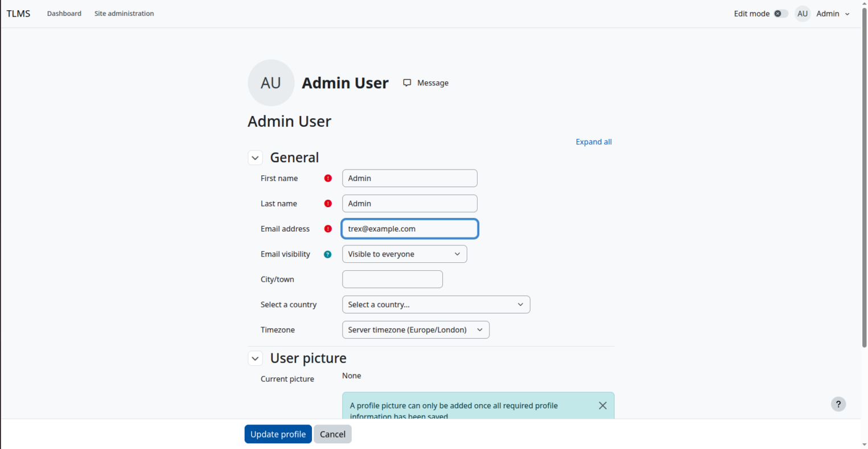The width and height of the screenshot is (868, 449).
Task: Open Email visibility dropdown
Action: pyautogui.click(x=405, y=254)
